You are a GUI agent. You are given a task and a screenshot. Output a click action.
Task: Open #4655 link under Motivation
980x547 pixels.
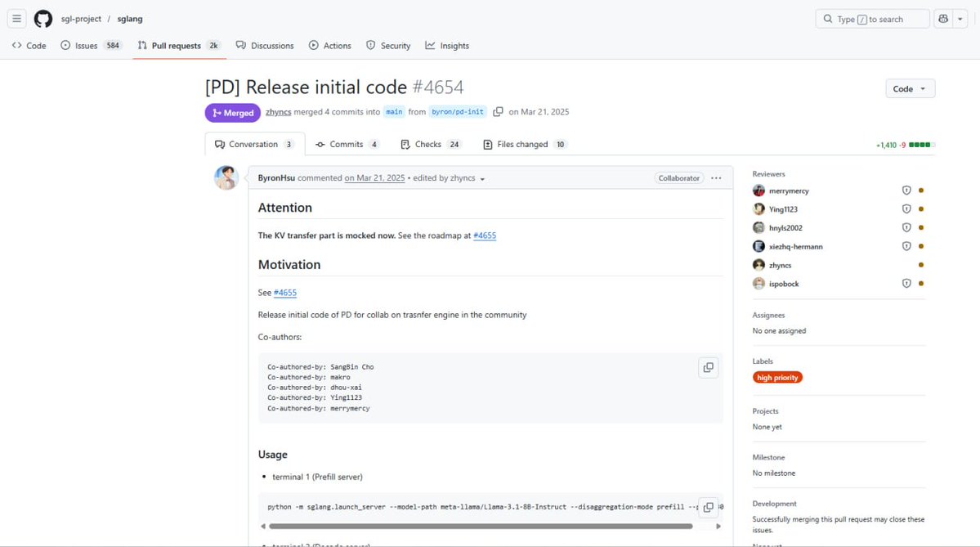tap(285, 293)
